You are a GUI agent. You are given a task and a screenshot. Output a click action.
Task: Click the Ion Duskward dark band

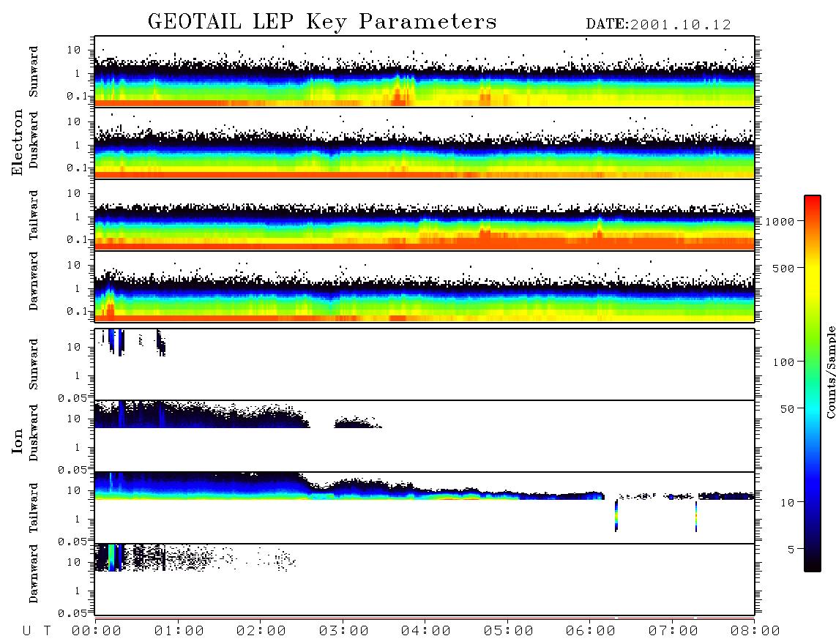click(201, 415)
